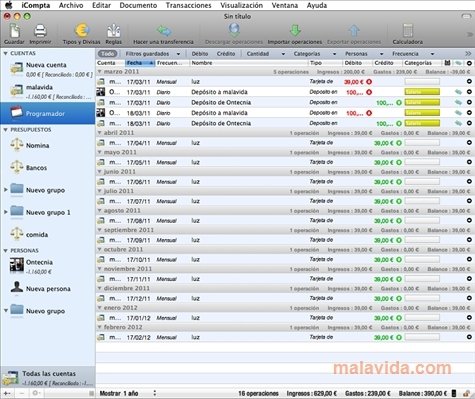Click the Imprimir printer icon

click(x=40, y=31)
